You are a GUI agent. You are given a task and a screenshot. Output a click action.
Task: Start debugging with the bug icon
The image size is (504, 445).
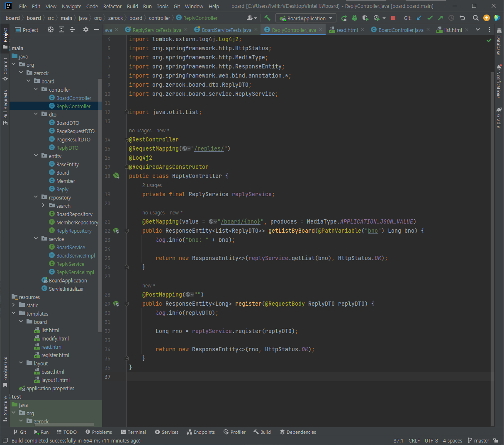tap(355, 18)
